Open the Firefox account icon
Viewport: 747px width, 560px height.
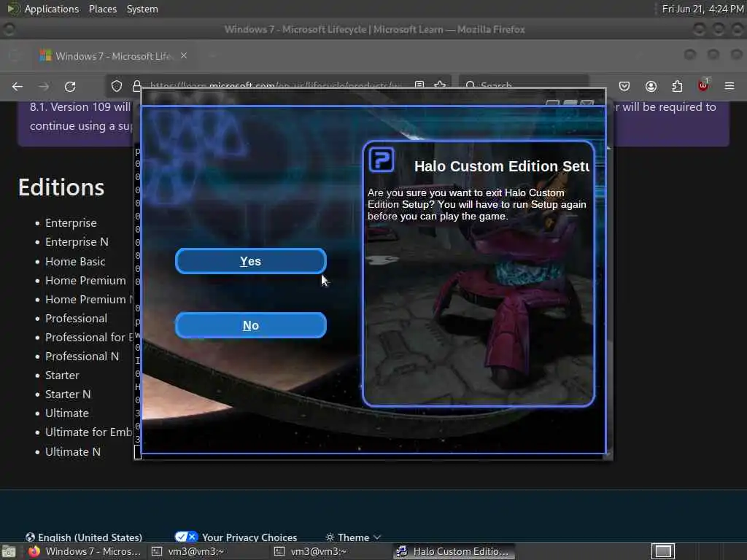click(651, 86)
